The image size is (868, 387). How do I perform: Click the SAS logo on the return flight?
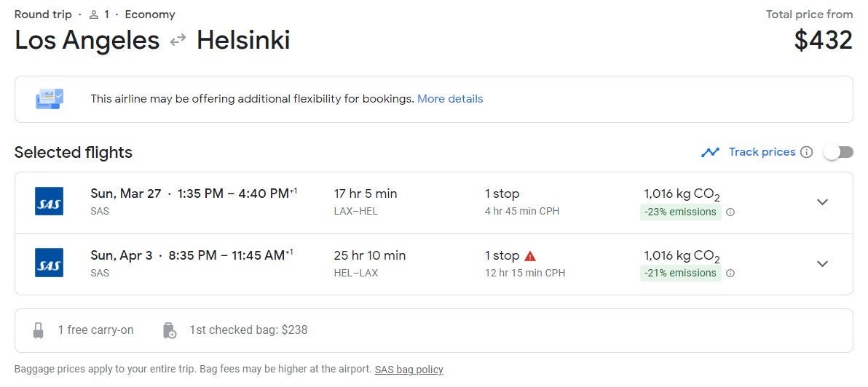(49, 263)
